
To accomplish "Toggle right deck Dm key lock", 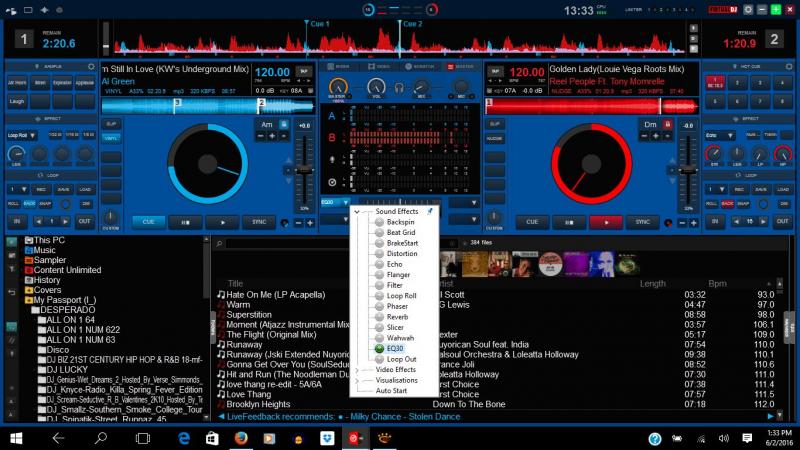I will click(x=667, y=124).
